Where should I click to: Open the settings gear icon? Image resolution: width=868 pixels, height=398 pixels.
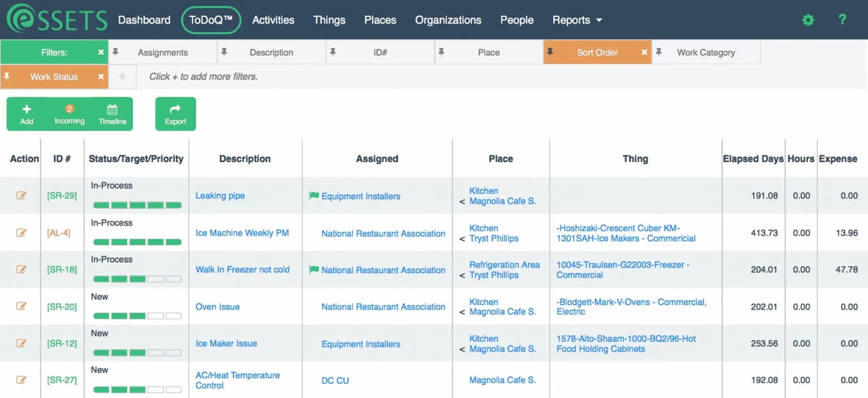808,20
